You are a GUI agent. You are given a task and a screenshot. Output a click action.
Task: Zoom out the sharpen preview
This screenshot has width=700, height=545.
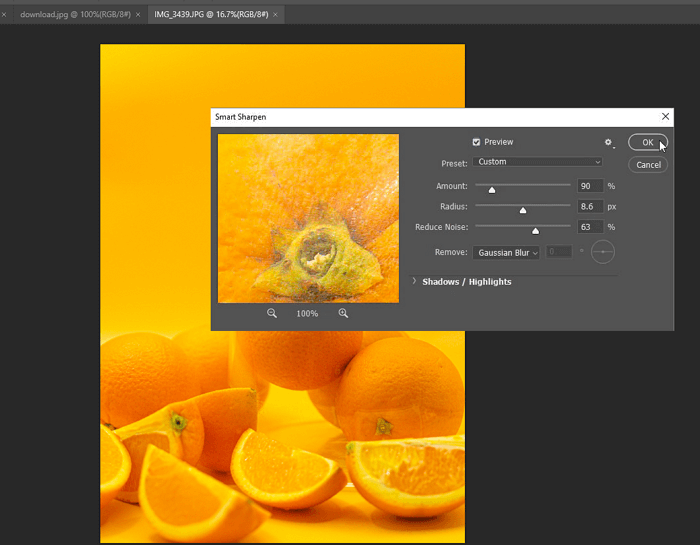coord(272,314)
